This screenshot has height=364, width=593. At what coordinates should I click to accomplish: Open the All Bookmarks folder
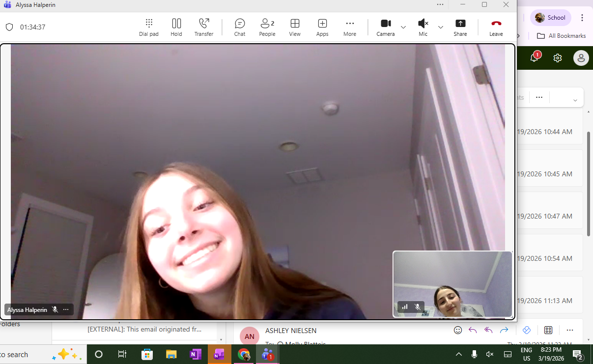[x=562, y=36]
